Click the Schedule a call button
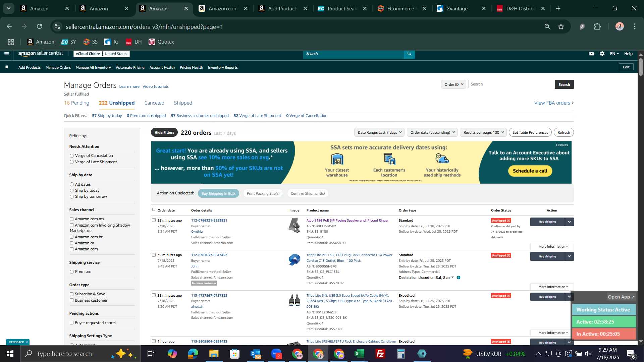 tap(530, 171)
